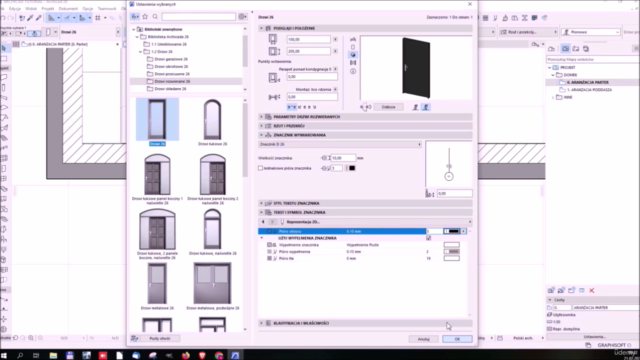Expand the Klasyfikacja i właściwości panel
Image resolution: width=640 pixels, height=360 pixels.
[262, 323]
